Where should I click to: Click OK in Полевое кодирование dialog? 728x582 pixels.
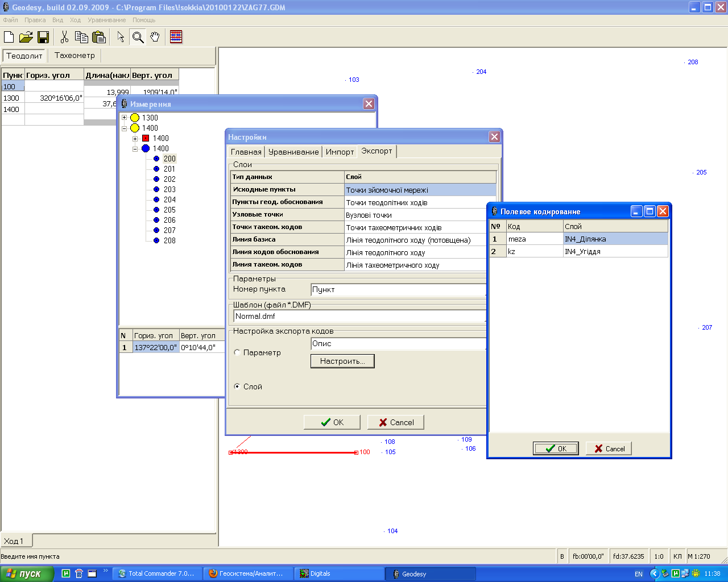click(556, 448)
